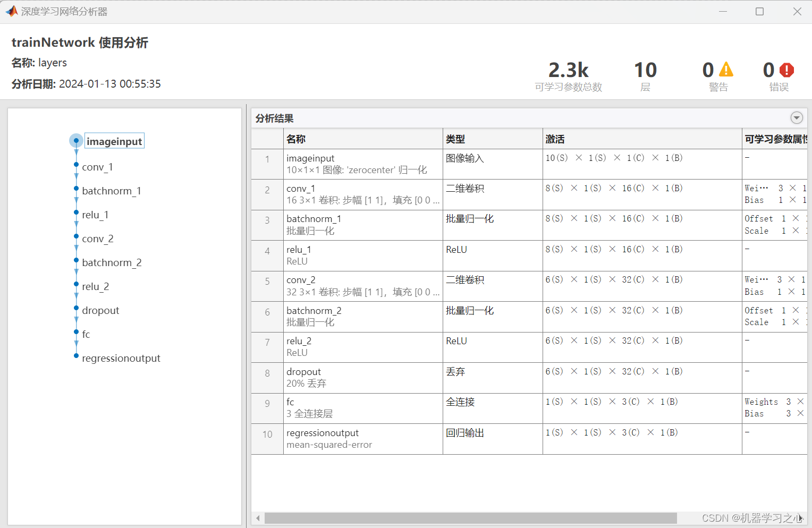Click the horizontal scrollbar thumb
812x528 pixels.
click(x=471, y=518)
